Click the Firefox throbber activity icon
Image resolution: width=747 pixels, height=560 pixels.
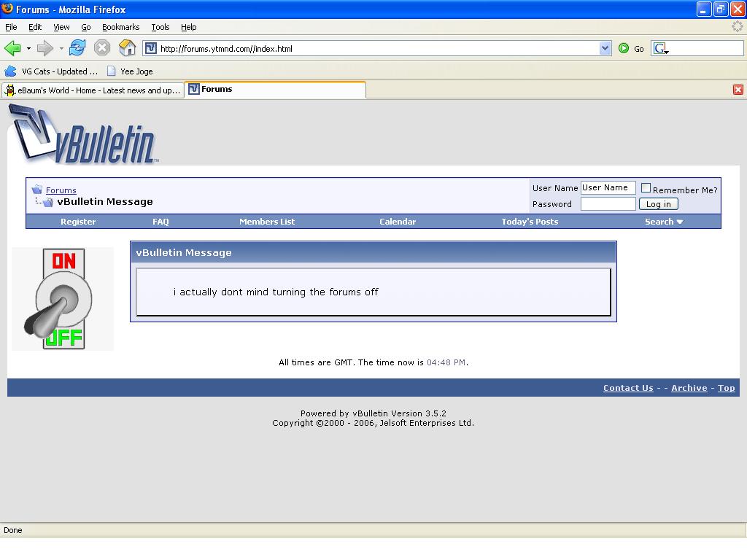tap(737, 27)
